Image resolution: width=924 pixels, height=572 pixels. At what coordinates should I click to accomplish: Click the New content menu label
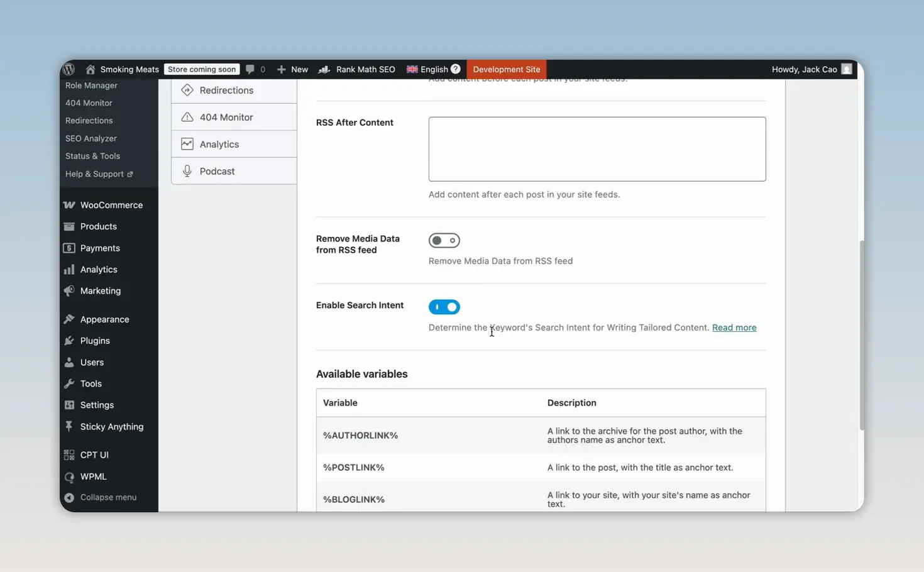coord(299,69)
